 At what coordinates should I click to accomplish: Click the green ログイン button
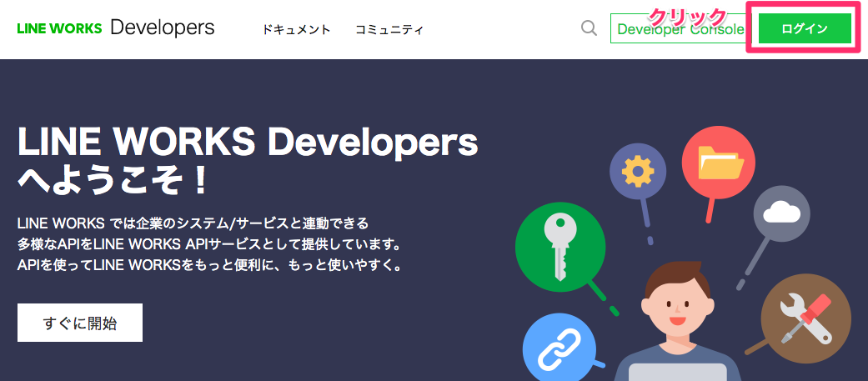pyautogui.click(x=805, y=29)
